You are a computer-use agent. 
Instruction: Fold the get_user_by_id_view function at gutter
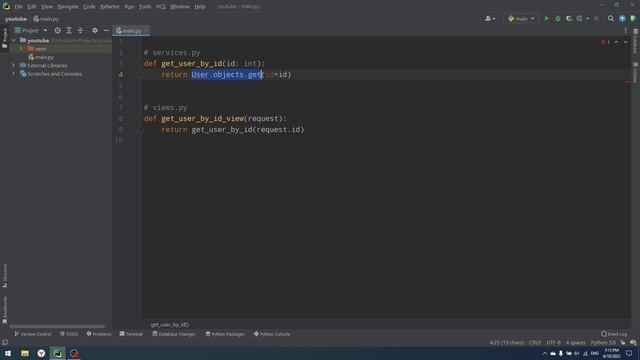pyautogui.click(x=140, y=118)
